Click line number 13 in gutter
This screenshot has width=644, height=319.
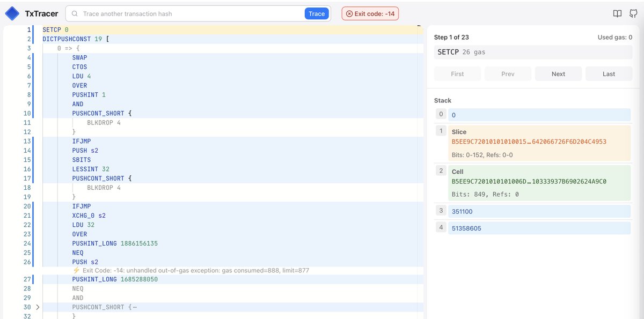point(27,141)
